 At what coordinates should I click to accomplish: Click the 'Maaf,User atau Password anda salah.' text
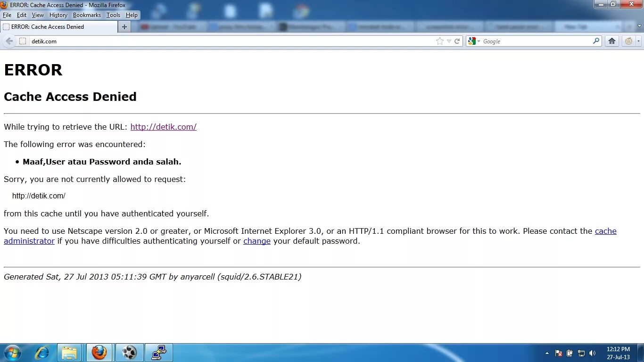tap(102, 162)
